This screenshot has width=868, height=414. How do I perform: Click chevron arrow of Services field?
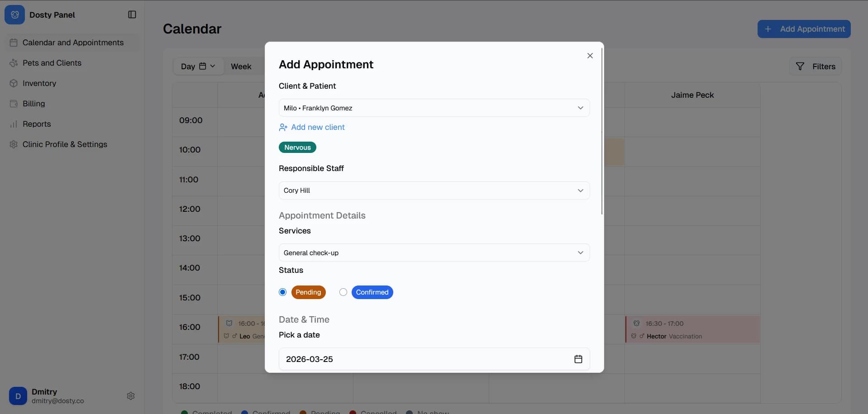point(580,252)
